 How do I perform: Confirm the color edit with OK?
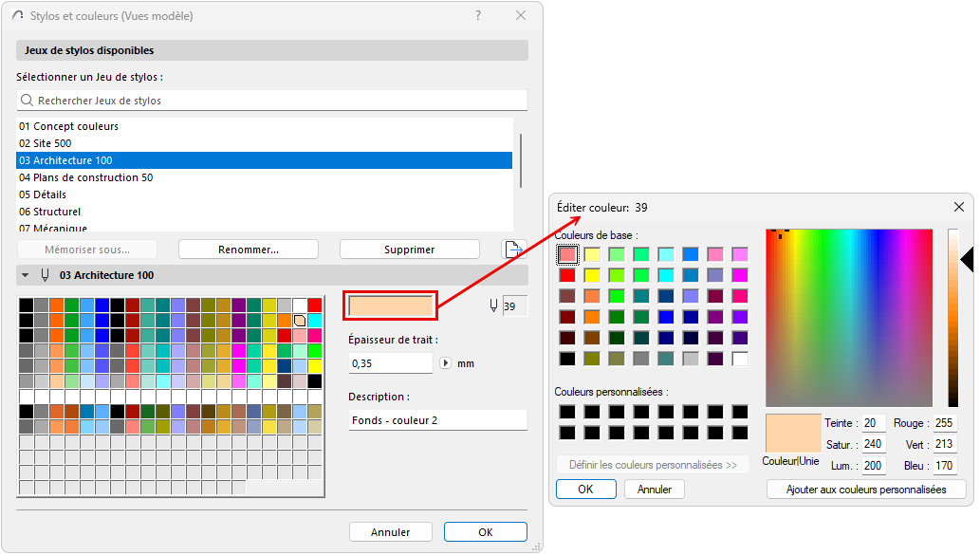(585, 489)
